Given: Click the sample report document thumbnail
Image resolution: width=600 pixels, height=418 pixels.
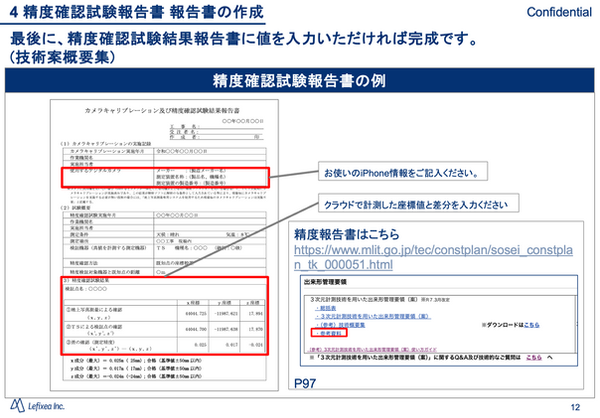Looking at the screenshot, I should click(x=164, y=245).
